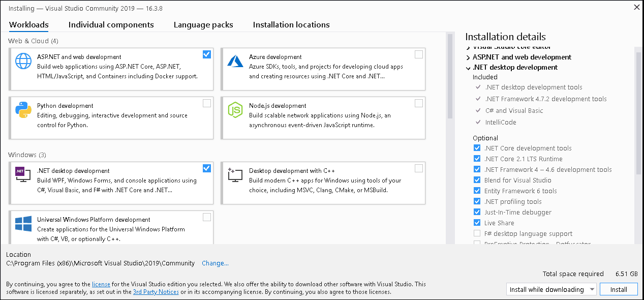Uncheck Live Share option
644x300 pixels.
pos(477,223)
